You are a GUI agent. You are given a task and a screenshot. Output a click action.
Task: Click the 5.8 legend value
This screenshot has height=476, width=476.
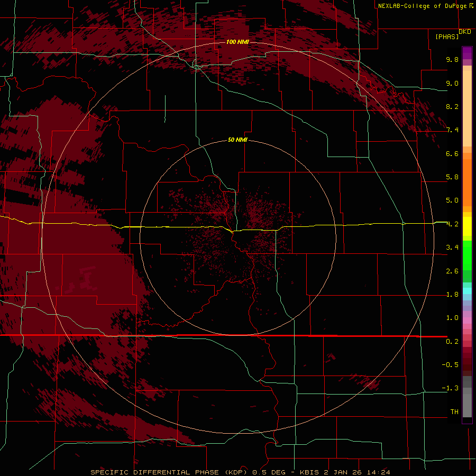coord(452,177)
